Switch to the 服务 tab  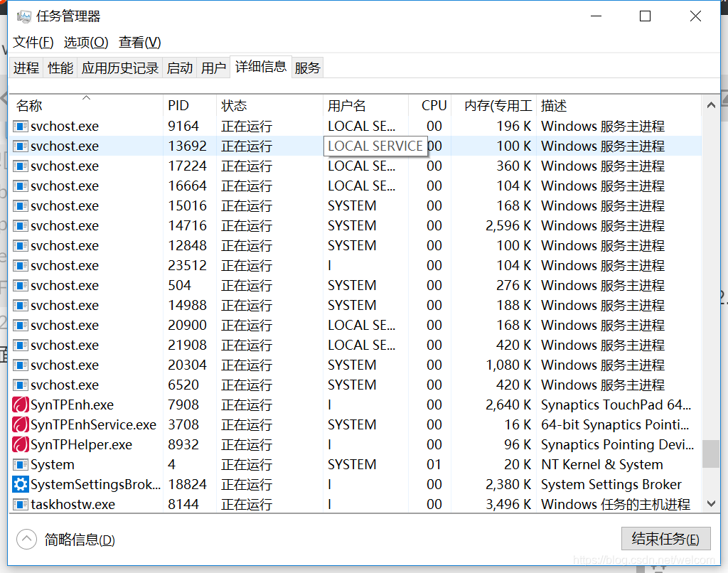point(307,68)
